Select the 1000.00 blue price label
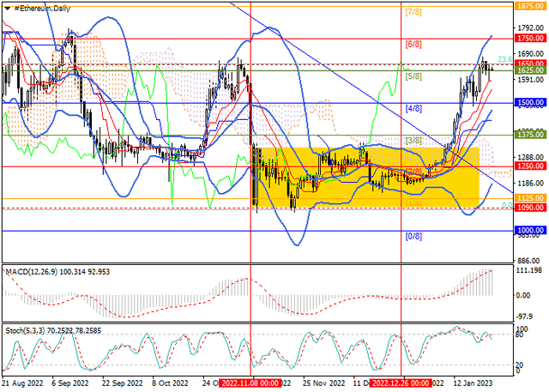This screenshot has height=392, width=549. [x=531, y=231]
